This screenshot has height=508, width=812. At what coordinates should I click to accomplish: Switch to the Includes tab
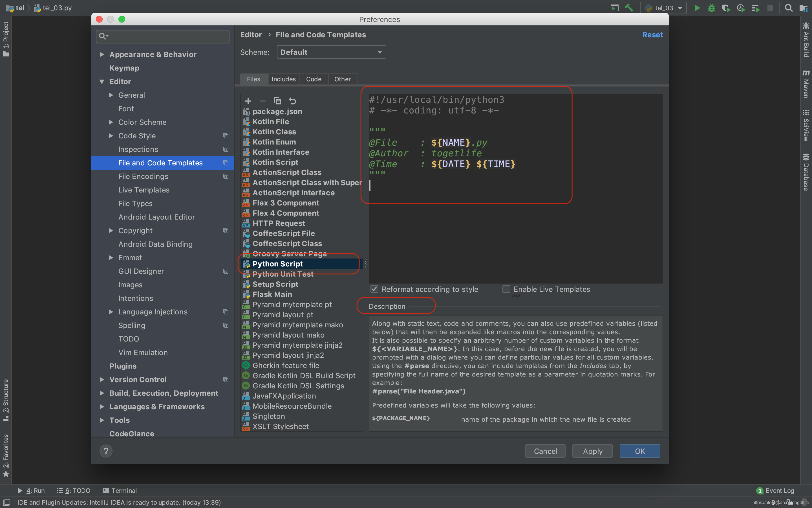284,79
